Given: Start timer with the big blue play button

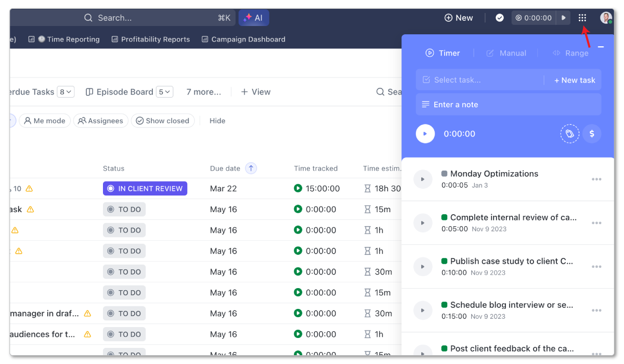Looking at the screenshot, I should pyautogui.click(x=425, y=134).
